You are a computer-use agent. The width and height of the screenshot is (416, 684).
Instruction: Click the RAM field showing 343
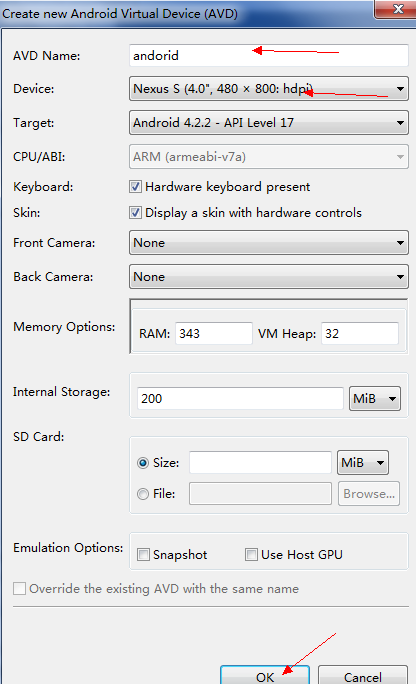(x=214, y=334)
